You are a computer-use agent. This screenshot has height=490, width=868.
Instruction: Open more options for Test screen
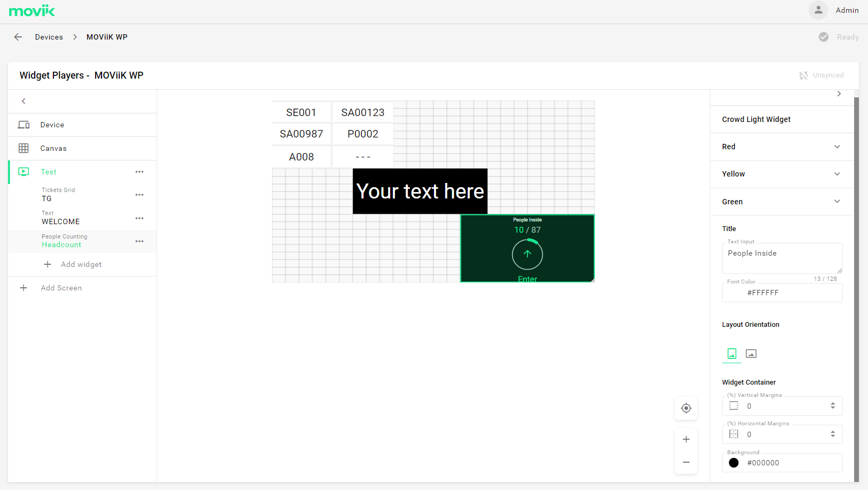point(139,172)
